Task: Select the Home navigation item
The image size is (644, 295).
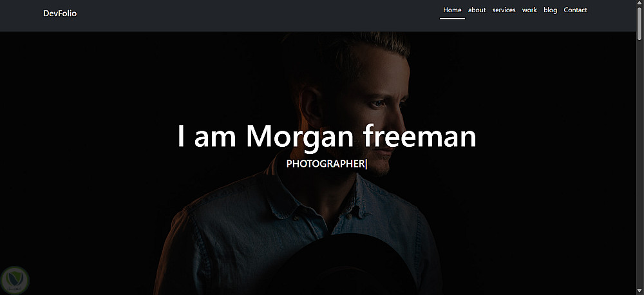Action: (452, 10)
